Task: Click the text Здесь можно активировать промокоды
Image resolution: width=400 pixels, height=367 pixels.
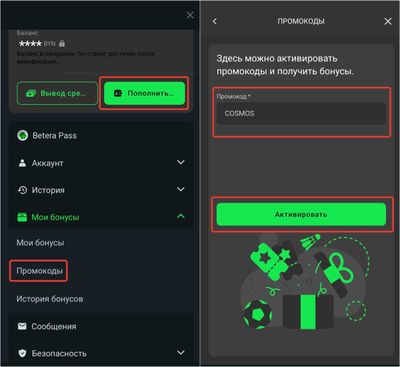Action: [x=285, y=65]
